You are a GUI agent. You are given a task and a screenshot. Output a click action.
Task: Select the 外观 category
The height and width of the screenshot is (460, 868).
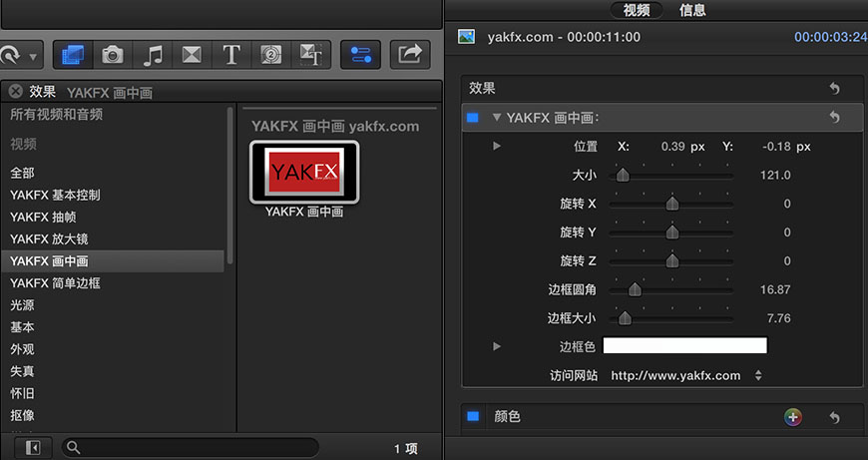pos(22,349)
